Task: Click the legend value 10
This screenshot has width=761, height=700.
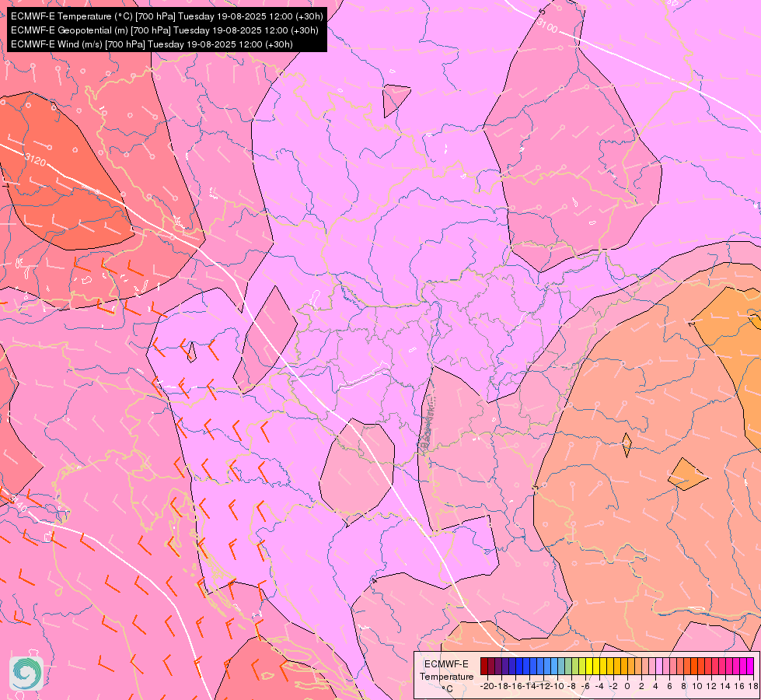Action: (x=697, y=687)
